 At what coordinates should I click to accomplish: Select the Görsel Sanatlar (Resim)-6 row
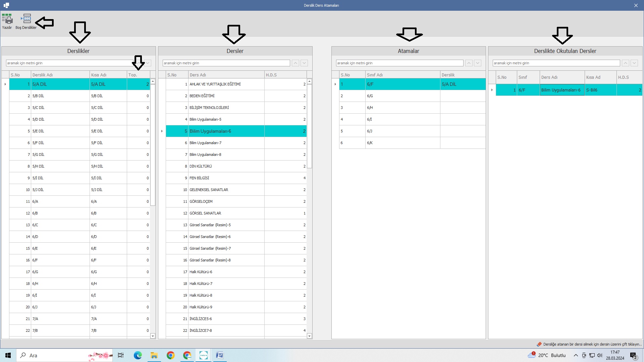coord(236,237)
